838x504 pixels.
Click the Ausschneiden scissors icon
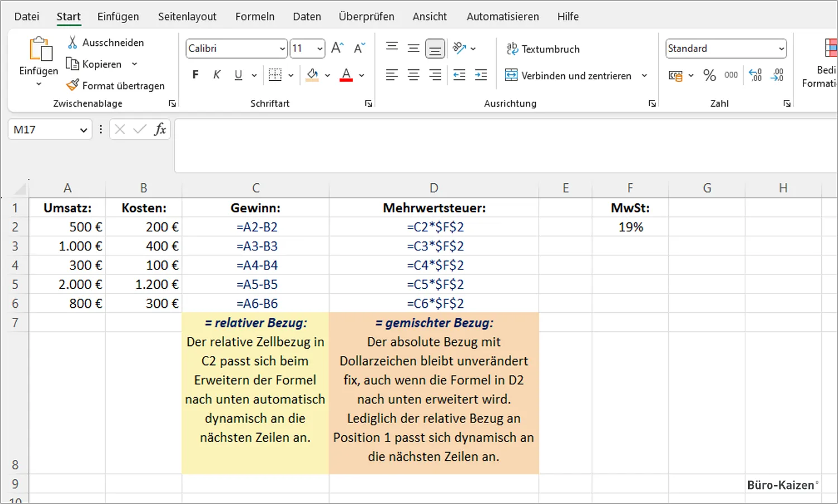(72, 42)
